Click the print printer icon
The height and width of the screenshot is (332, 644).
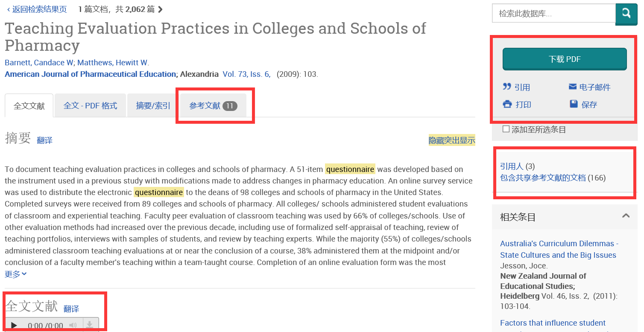[x=507, y=104]
